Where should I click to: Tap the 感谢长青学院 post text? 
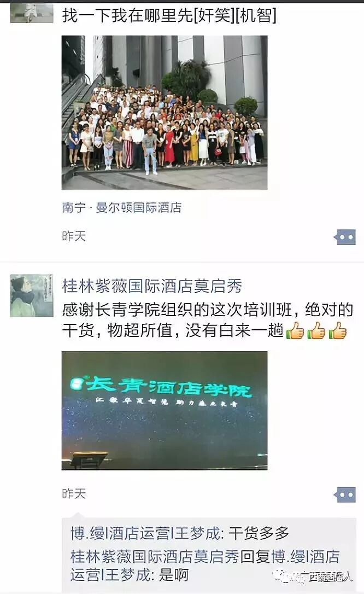coord(208,320)
